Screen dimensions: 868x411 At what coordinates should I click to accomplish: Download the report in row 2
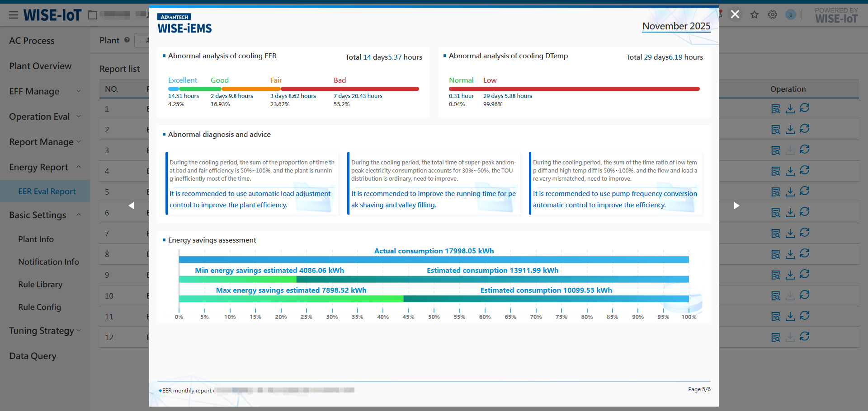coord(790,130)
